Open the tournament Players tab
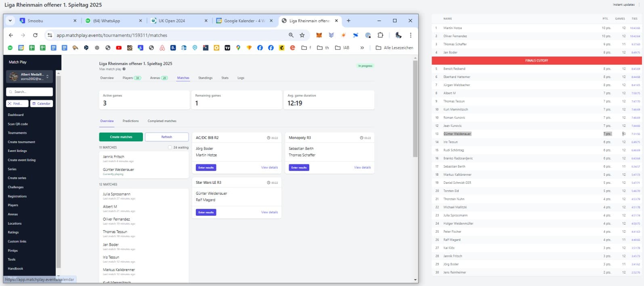The width and height of the screenshot is (644, 286). click(132, 78)
